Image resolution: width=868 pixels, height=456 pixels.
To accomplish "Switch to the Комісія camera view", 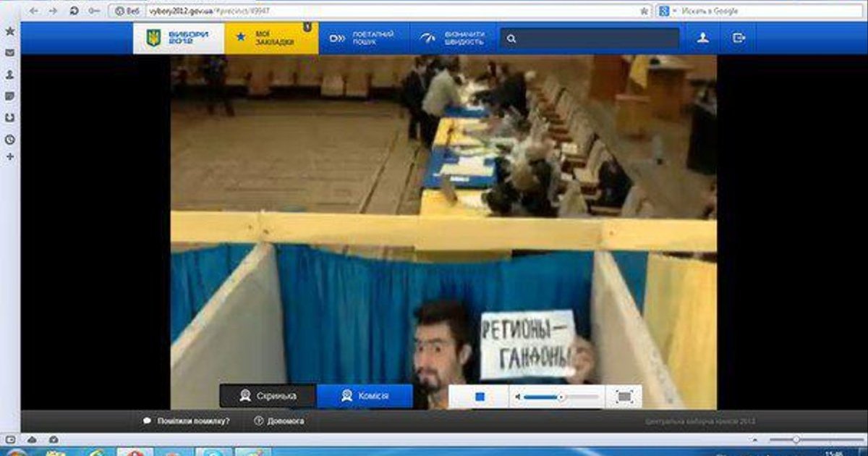I will pos(365,396).
